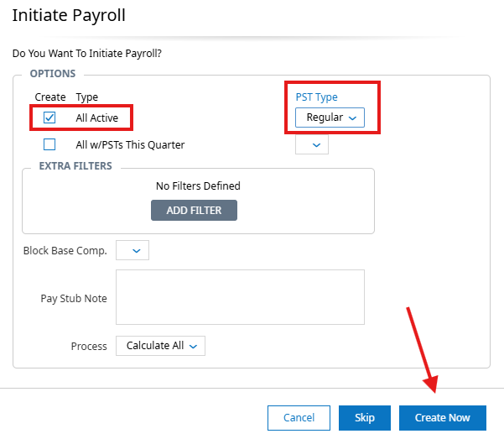Select the All w/PSTs This Quarter label text

[130, 145]
